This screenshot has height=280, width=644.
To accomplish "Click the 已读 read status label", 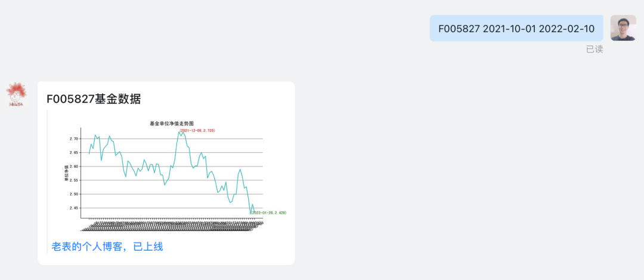I will pos(595,50).
